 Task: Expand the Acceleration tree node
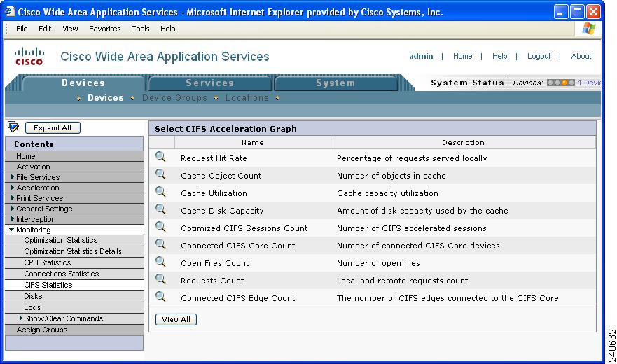(13, 188)
